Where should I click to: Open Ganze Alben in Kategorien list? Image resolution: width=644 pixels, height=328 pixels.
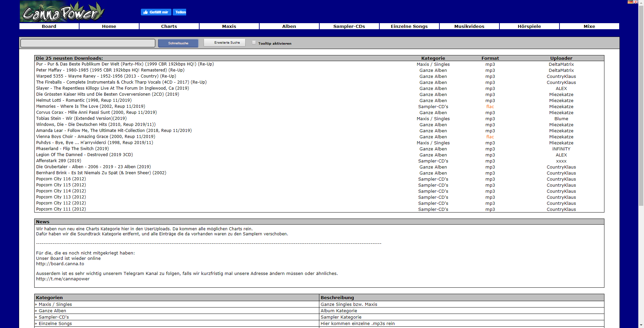click(x=52, y=311)
